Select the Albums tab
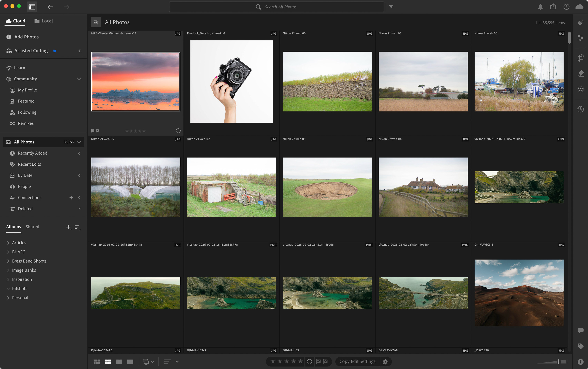Screen dimensions: 588x369 13,227
